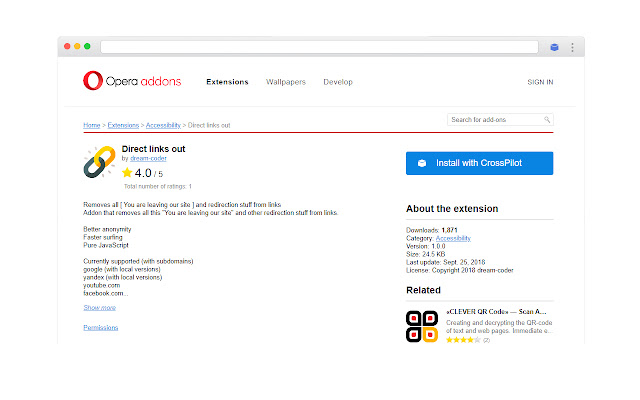Click the CrossPilot extension icon in browser toolbar
This screenshot has width=640, height=400.
554,47
